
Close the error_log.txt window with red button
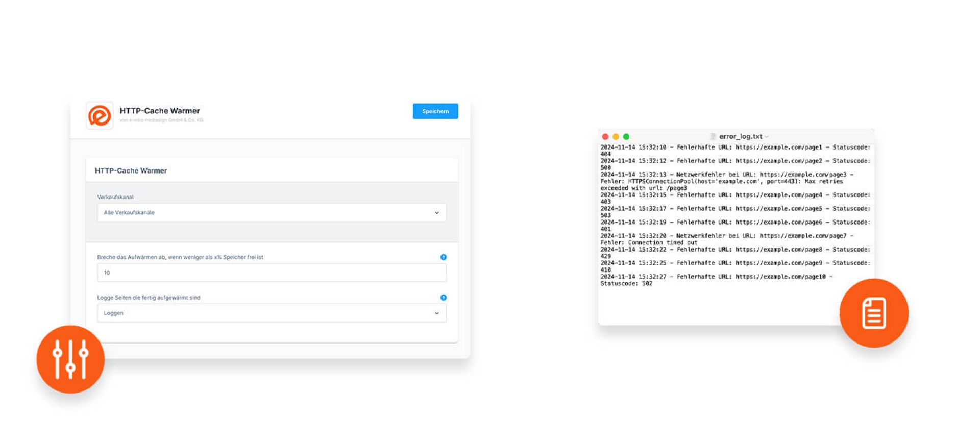(605, 137)
